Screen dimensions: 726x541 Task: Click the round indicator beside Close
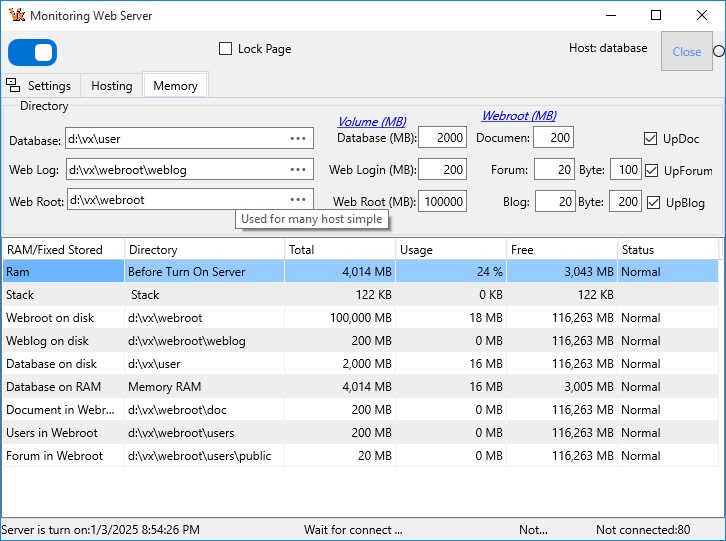click(719, 51)
